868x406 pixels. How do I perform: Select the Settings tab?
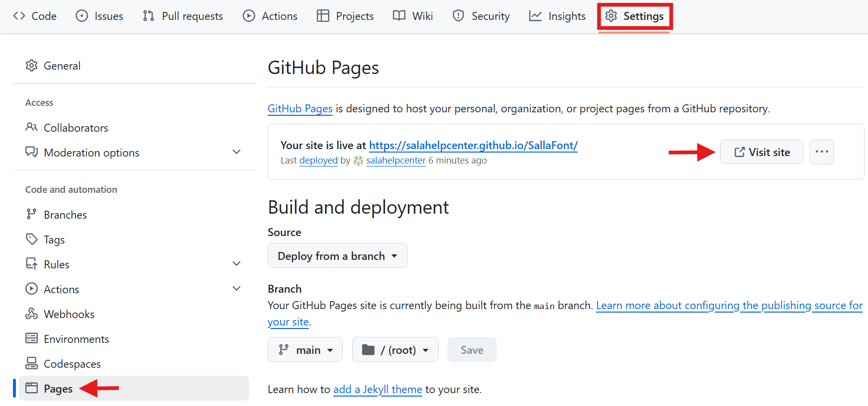(635, 16)
